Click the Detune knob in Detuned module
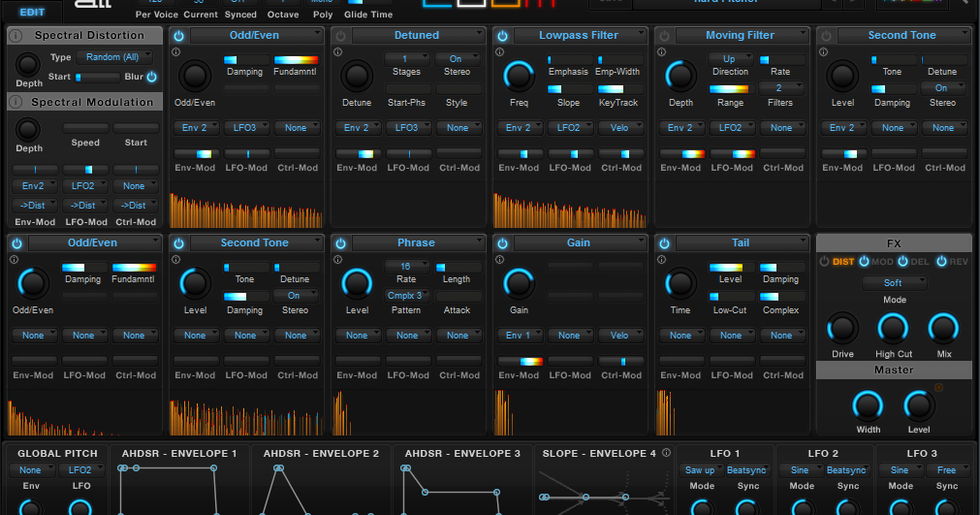Screen dimensions: 980x515 click(x=357, y=77)
